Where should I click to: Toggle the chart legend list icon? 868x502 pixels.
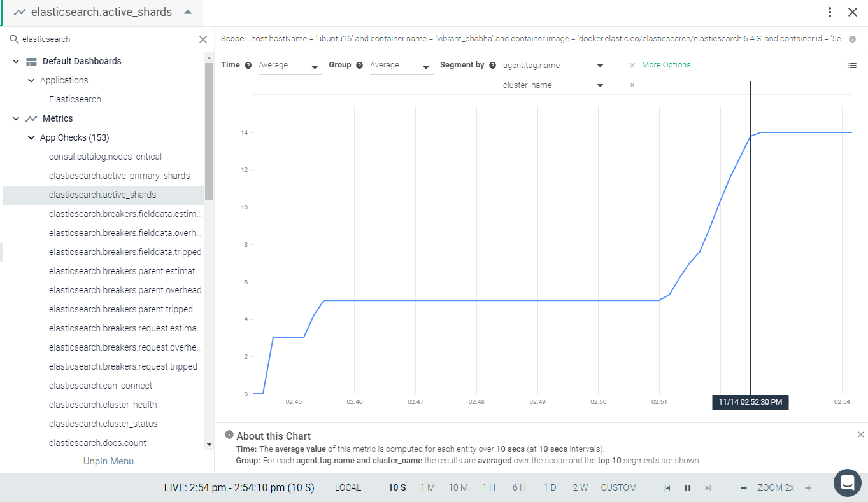click(x=851, y=65)
